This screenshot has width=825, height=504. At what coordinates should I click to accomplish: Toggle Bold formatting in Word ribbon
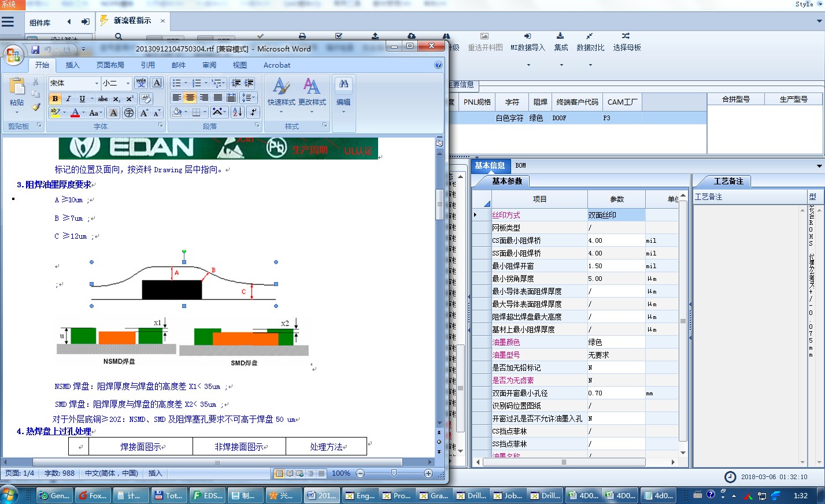[55, 99]
